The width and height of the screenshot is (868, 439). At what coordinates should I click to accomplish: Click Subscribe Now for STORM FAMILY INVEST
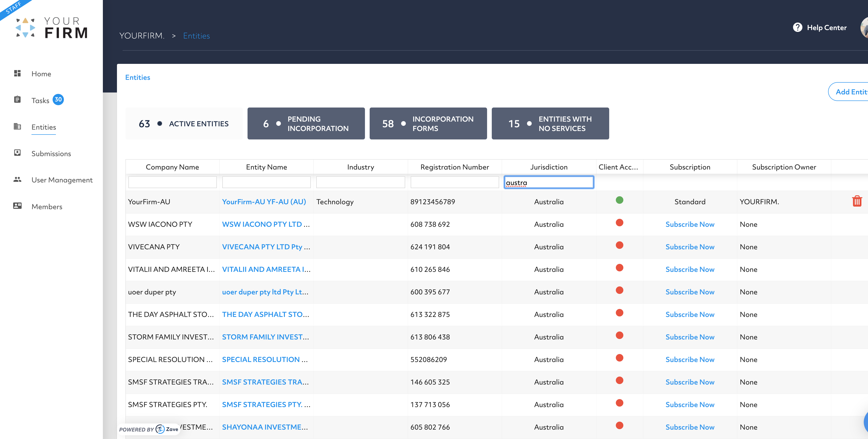coord(690,337)
